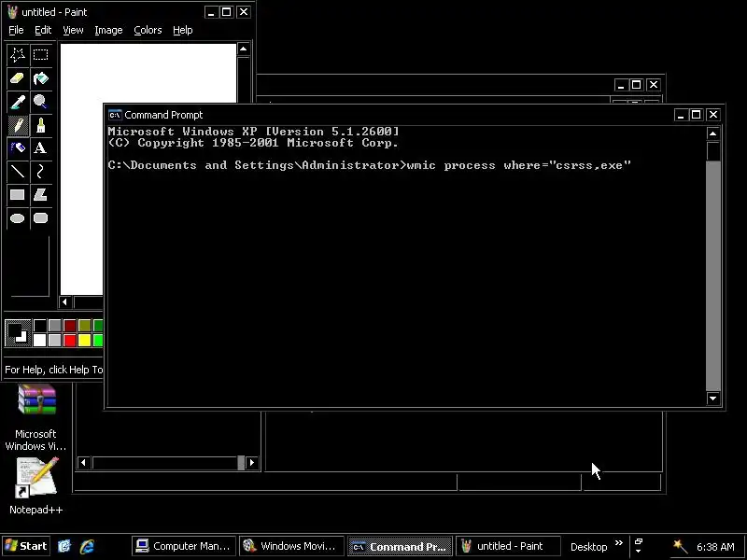Switch to Computer Management taskbar button
Screen dimensions: 747x560
pos(184,546)
